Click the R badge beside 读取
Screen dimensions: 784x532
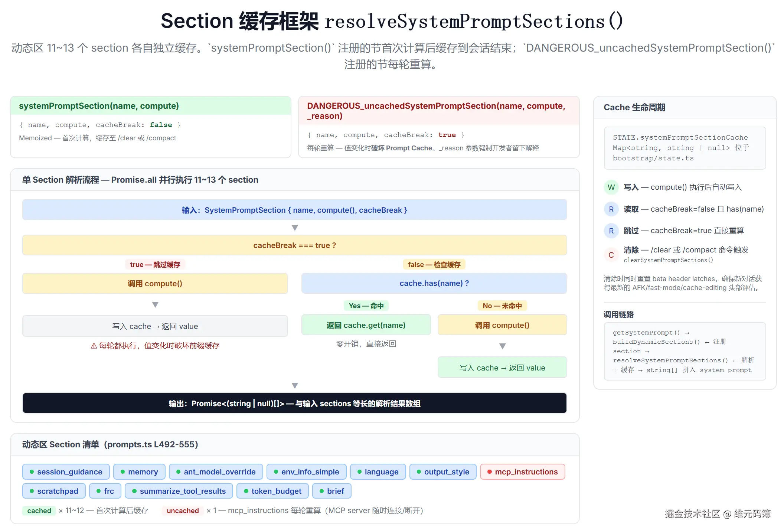(611, 209)
